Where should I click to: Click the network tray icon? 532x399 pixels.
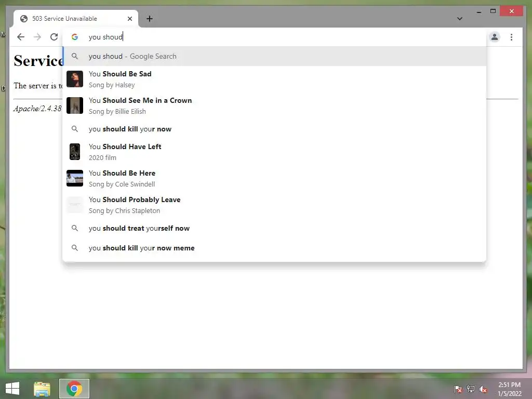click(471, 389)
